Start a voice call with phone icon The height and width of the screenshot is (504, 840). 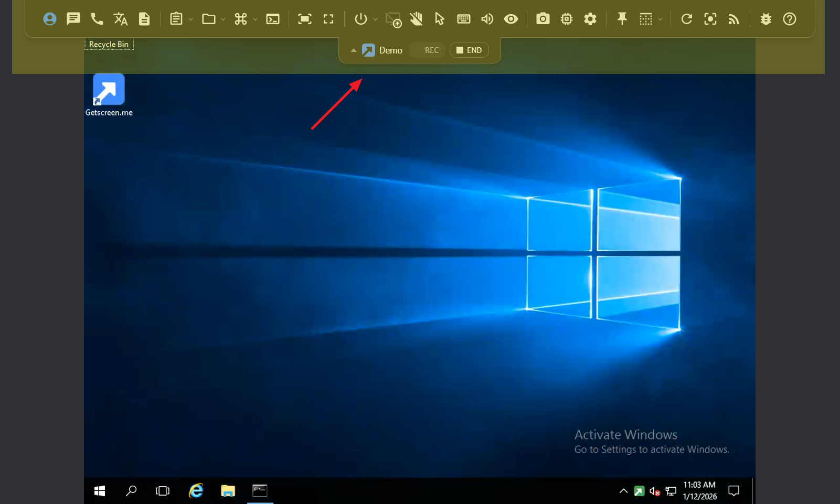point(97,19)
